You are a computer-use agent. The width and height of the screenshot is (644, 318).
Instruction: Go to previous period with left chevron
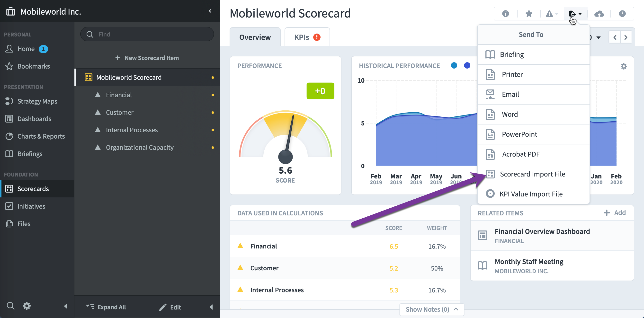[615, 37]
